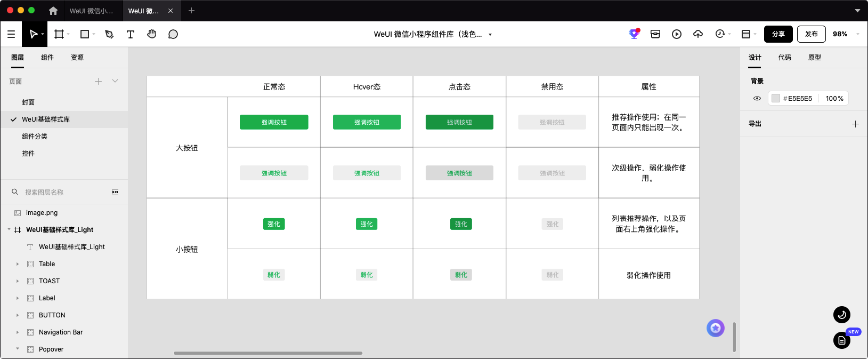Click the cloud upload icon
This screenshot has height=359, width=868.
(698, 34)
